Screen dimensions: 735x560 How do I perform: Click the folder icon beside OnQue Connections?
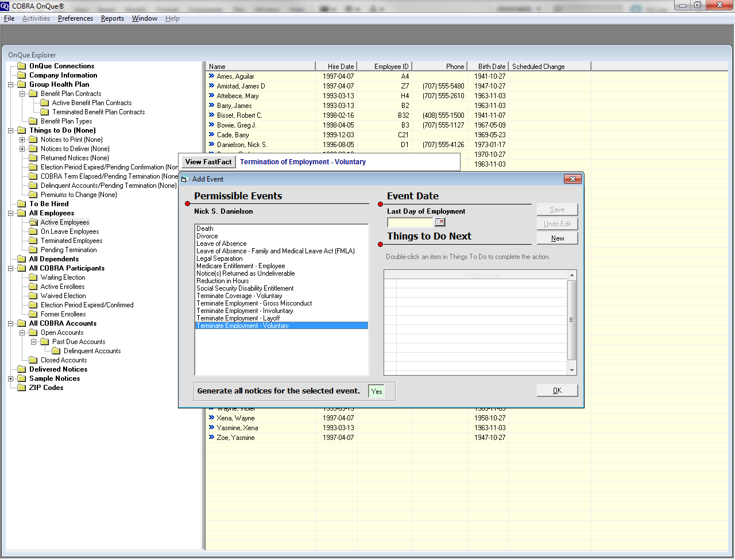click(x=22, y=66)
